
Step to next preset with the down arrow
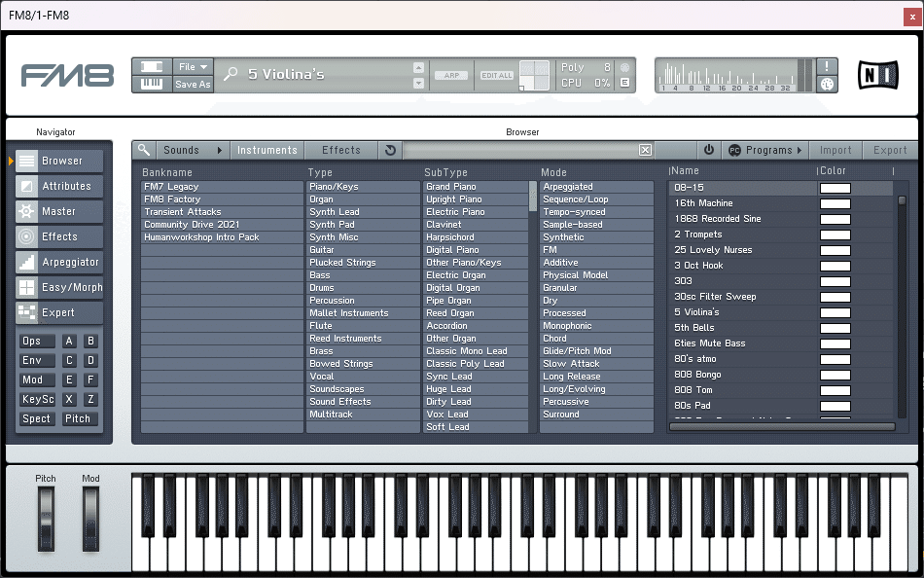pyautogui.click(x=418, y=83)
